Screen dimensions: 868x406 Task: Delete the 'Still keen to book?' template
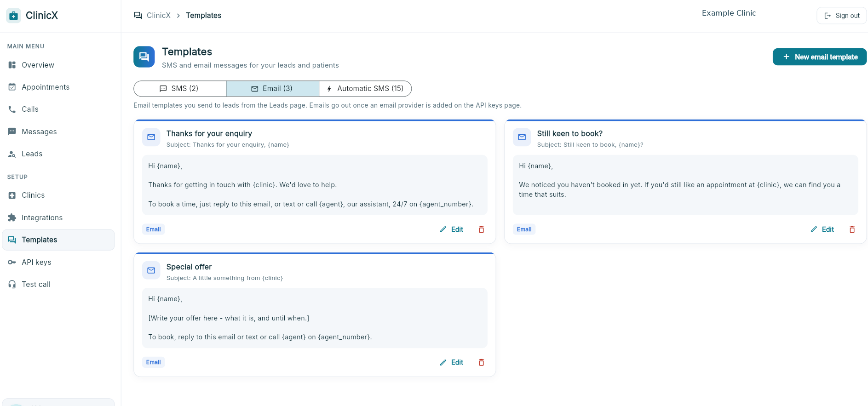click(x=852, y=229)
